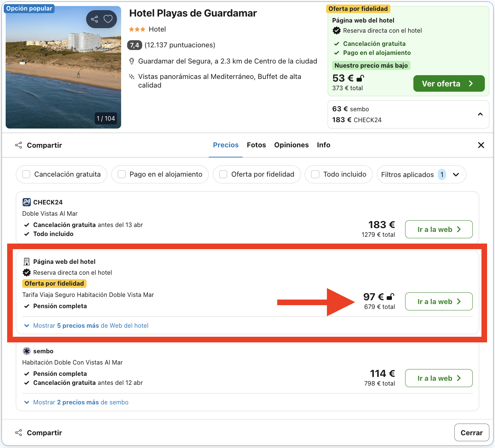Screen dimensions: 495x448
Task: Click the padlock icon next to 97 €
Action: pos(390,297)
